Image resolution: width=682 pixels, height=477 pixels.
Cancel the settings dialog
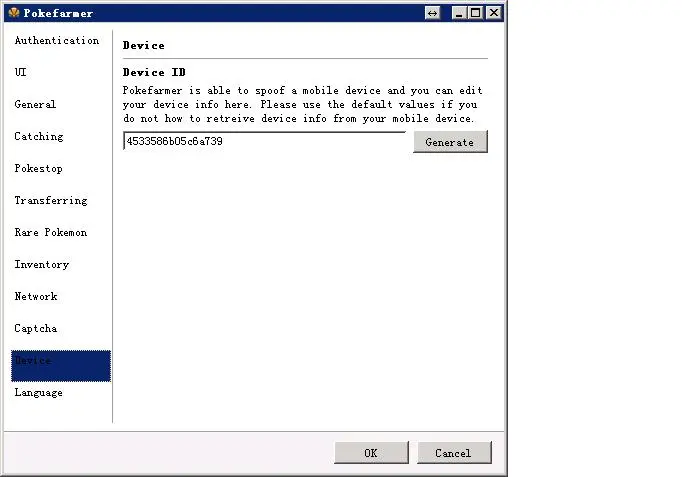click(x=454, y=453)
